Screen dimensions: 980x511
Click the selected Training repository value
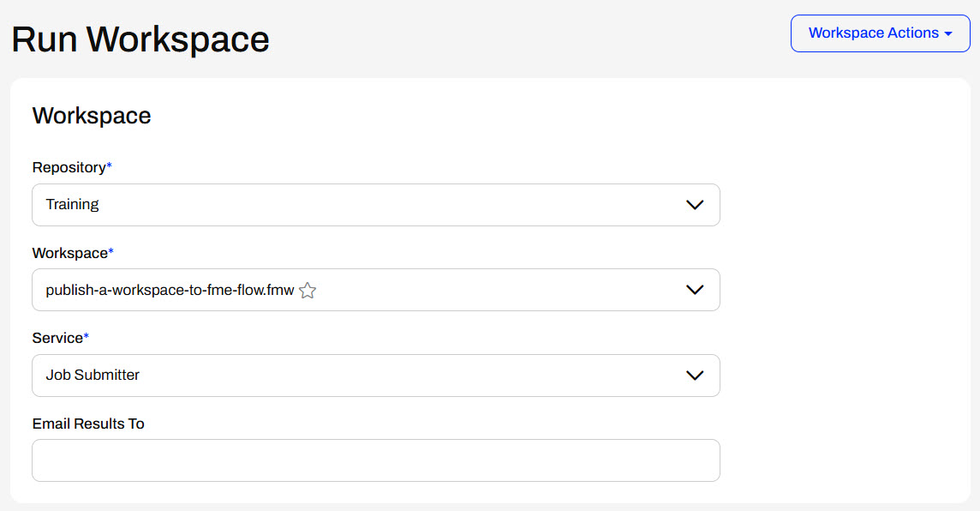(x=73, y=205)
